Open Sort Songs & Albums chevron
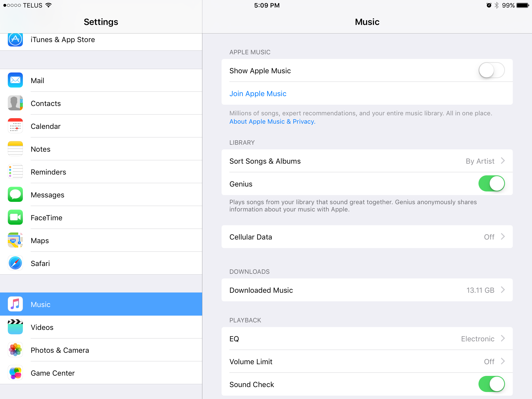This screenshot has width=532, height=399. click(x=503, y=161)
